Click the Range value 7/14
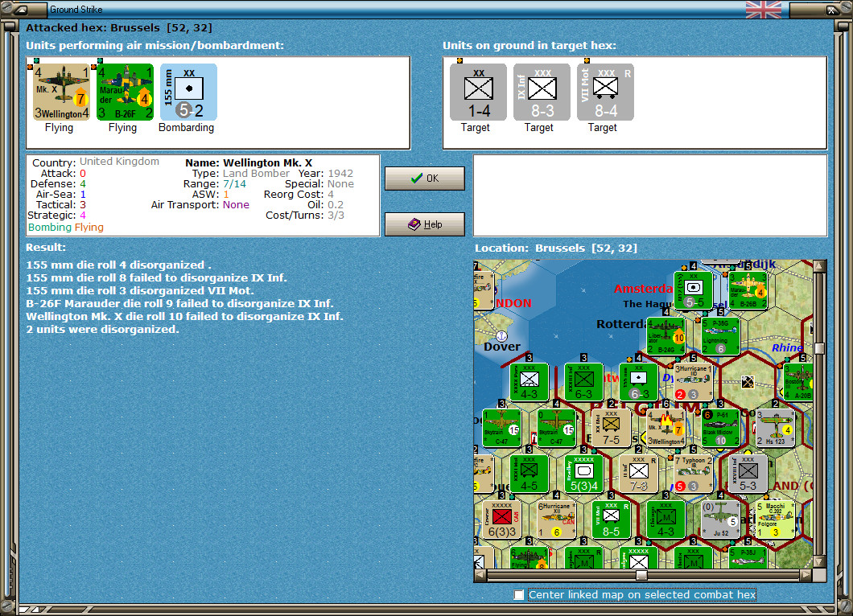 tap(234, 184)
